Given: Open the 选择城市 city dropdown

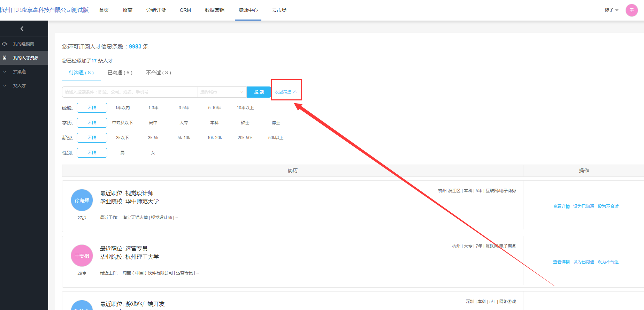Looking at the screenshot, I should click(x=222, y=92).
